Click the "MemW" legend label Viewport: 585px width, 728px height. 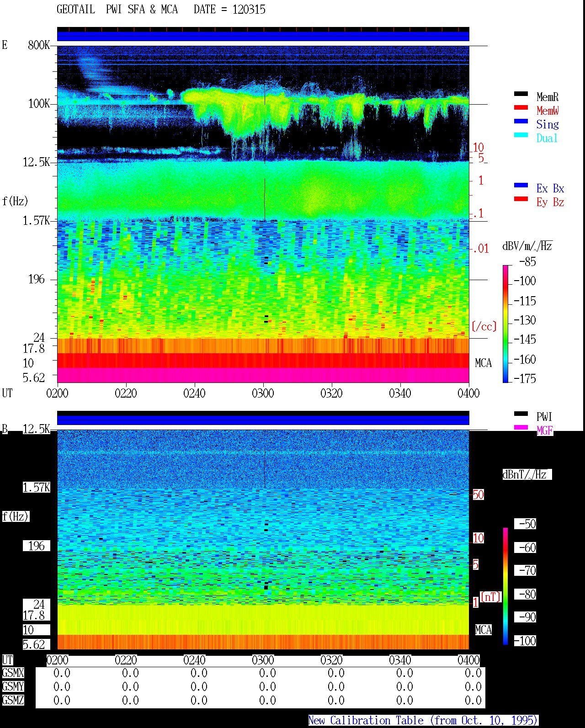[x=548, y=111]
